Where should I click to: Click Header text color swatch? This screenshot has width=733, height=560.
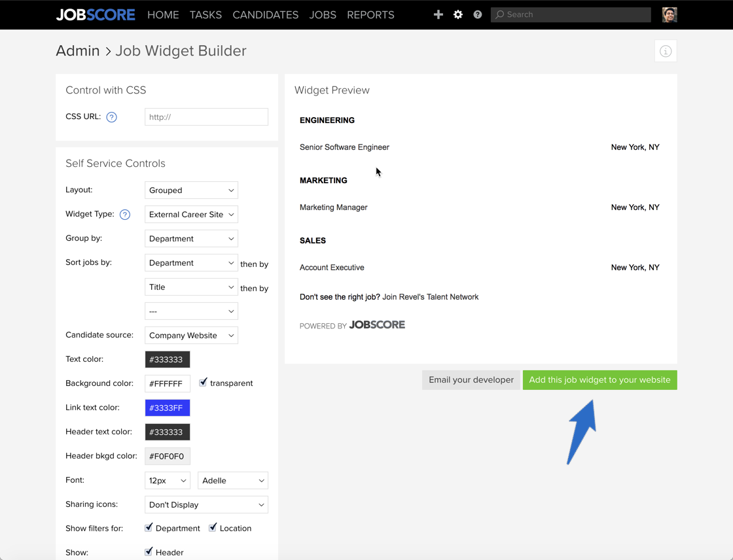(x=168, y=432)
